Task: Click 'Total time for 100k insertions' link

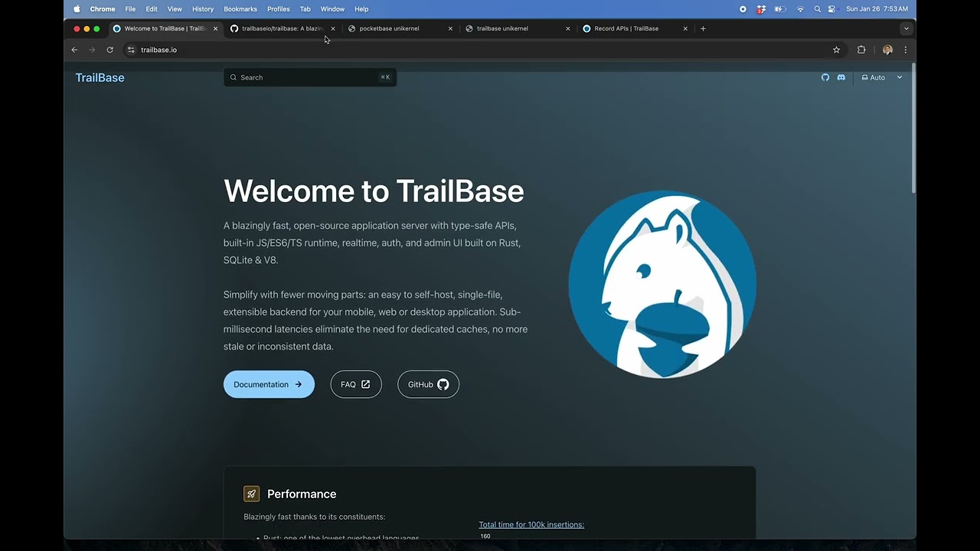Action: tap(531, 524)
